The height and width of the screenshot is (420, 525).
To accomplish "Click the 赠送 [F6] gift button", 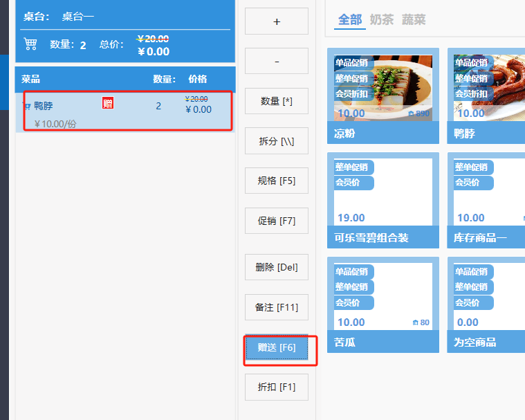I will [277, 348].
